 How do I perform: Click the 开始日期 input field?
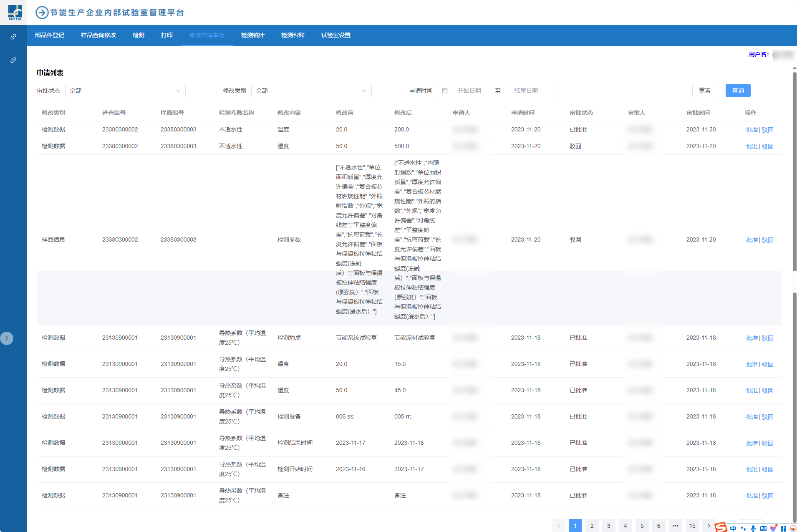coord(469,91)
